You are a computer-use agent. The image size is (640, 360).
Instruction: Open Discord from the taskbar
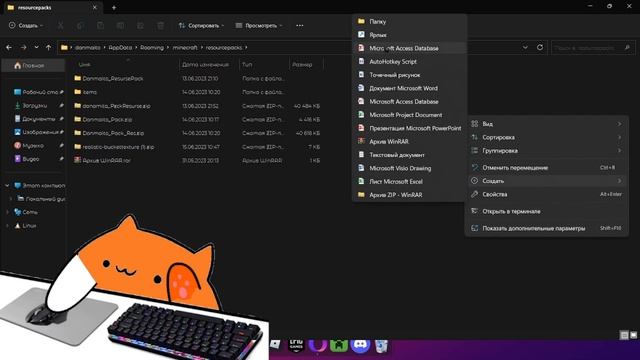(360, 345)
